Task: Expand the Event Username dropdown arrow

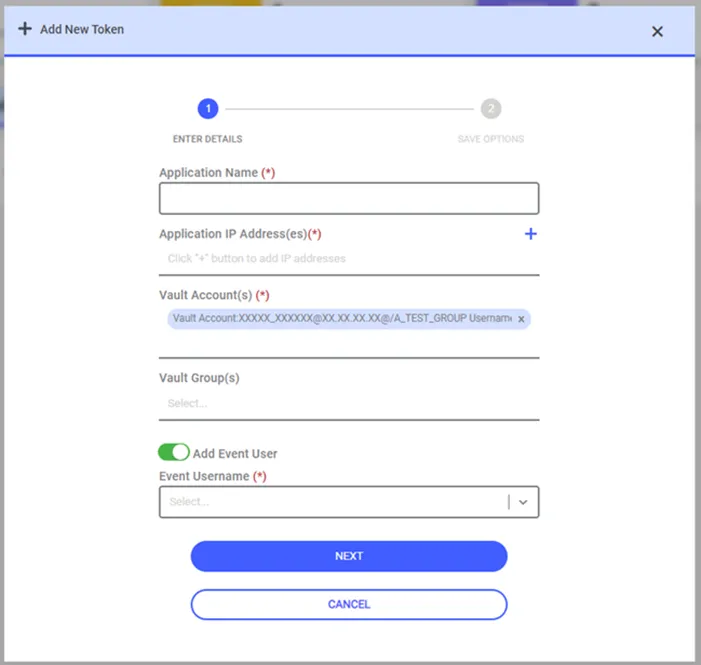Action: coord(523,502)
